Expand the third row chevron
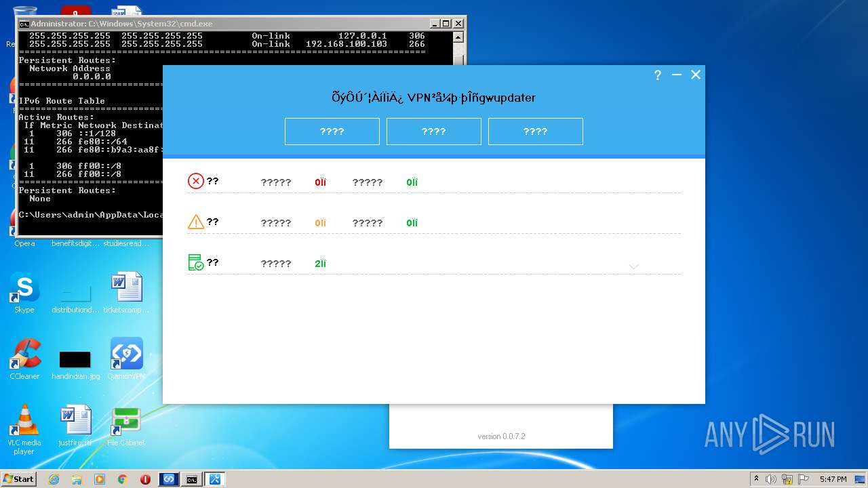Viewport: 868px width, 488px height. (634, 266)
